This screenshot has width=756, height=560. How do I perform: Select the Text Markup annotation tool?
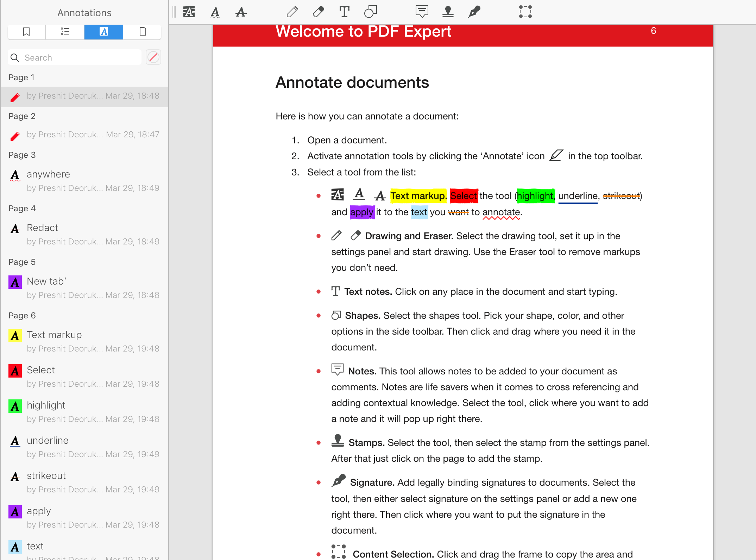189,11
